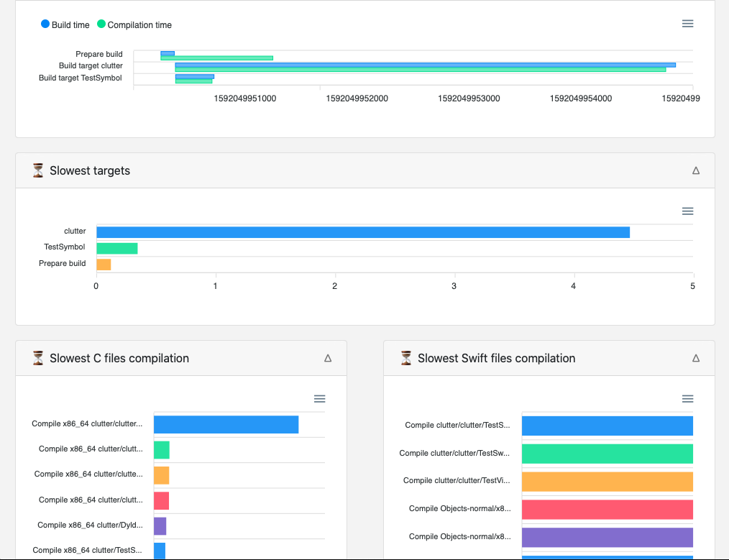Toggle the Compilation time legend series
Screen dimensions: 729x560
[x=134, y=24]
